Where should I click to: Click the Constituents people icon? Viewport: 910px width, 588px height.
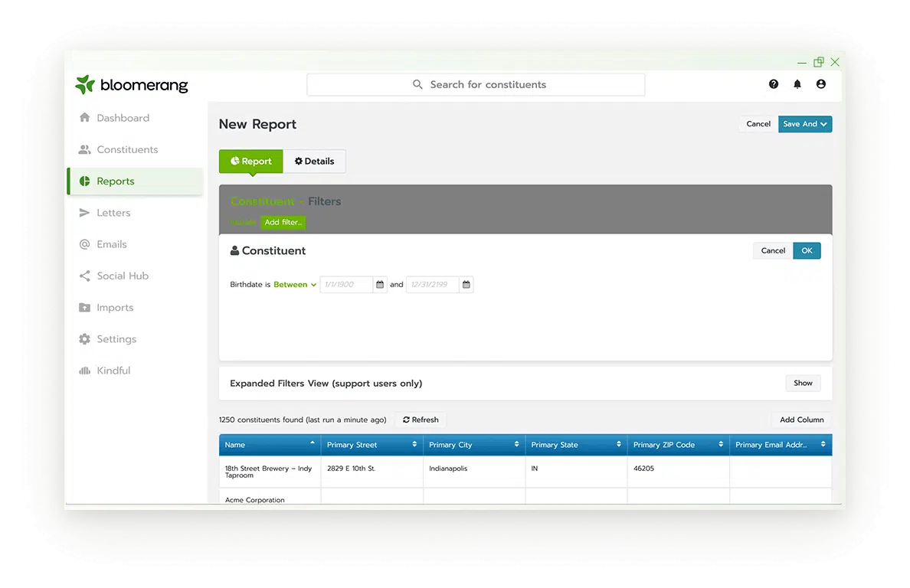point(85,149)
